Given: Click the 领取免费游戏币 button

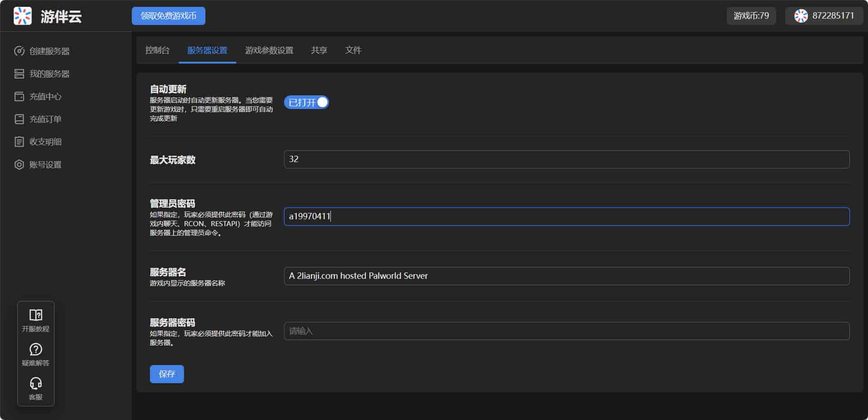Looking at the screenshot, I should click(x=169, y=16).
